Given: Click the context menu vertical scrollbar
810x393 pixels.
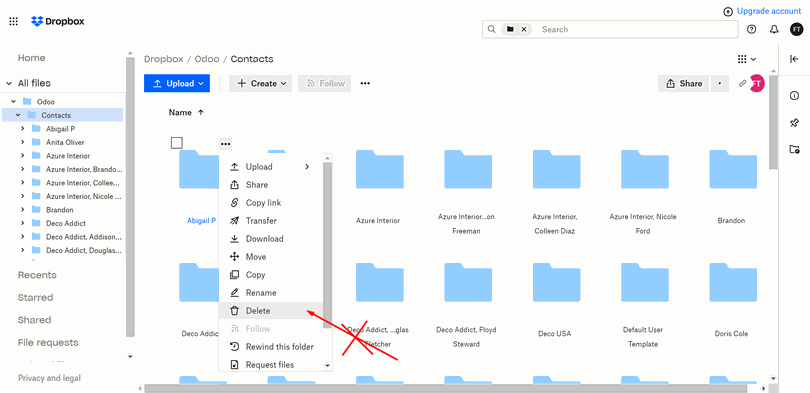Looking at the screenshot, I should point(327,245).
